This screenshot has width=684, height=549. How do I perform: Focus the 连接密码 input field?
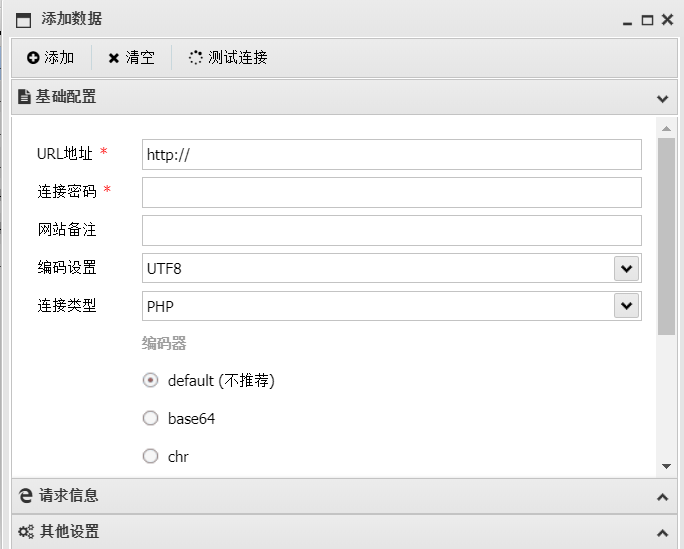click(392, 193)
